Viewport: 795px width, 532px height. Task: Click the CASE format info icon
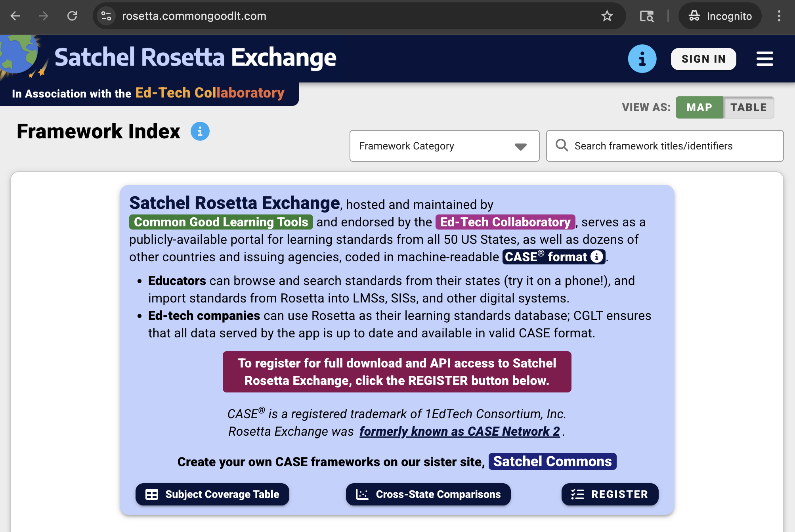click(596, 257)
